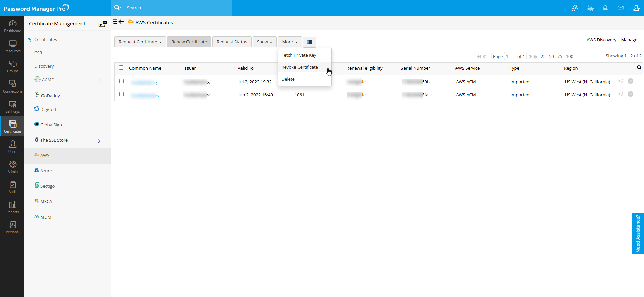This screenshot has height=297, width=644.
Task: Select Revoke Certificate from the menu
Action: coord(305,67)
